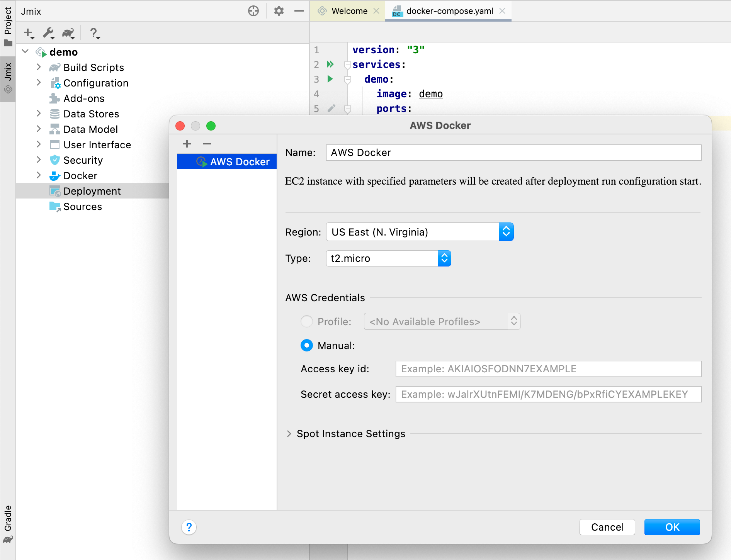Collapse the demo project tree node
Image resolution: width=731 pixels, height=560 pixels.
pyautogui.click(x=25, y=51)
